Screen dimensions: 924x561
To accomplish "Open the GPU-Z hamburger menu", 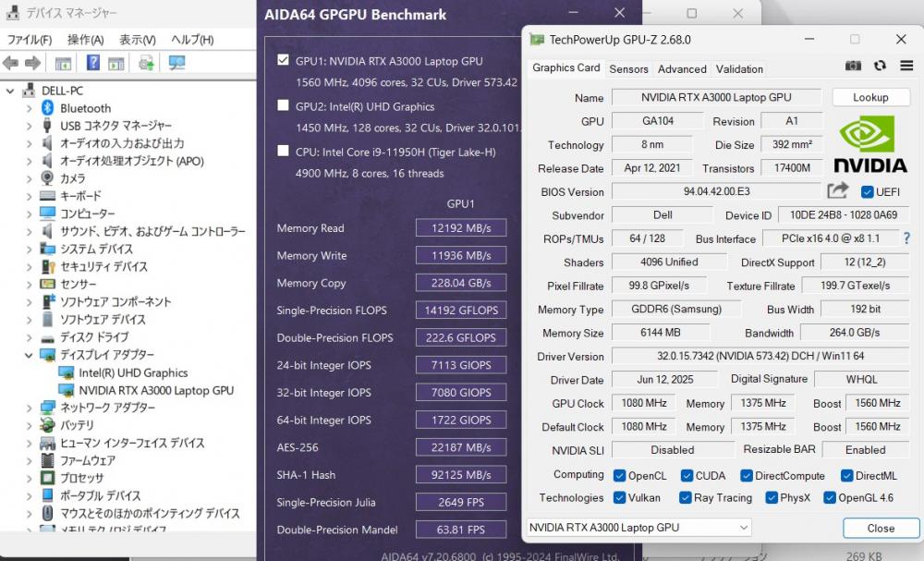I will point(906,66).
